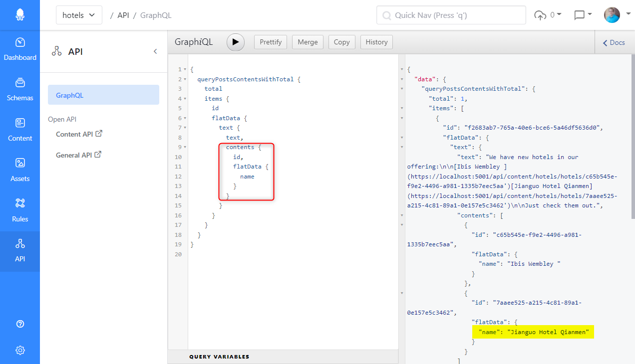Click the API panel header icon

point(57,51)
